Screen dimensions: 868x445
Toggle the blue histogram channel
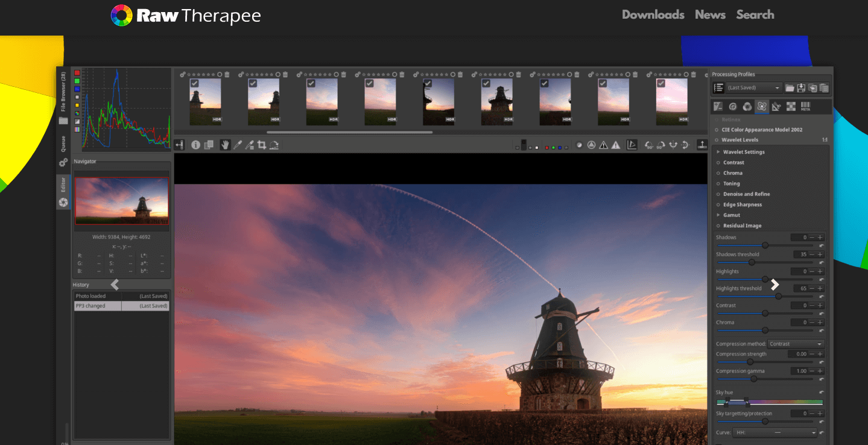pyautogui.click(x=77, y=89)
